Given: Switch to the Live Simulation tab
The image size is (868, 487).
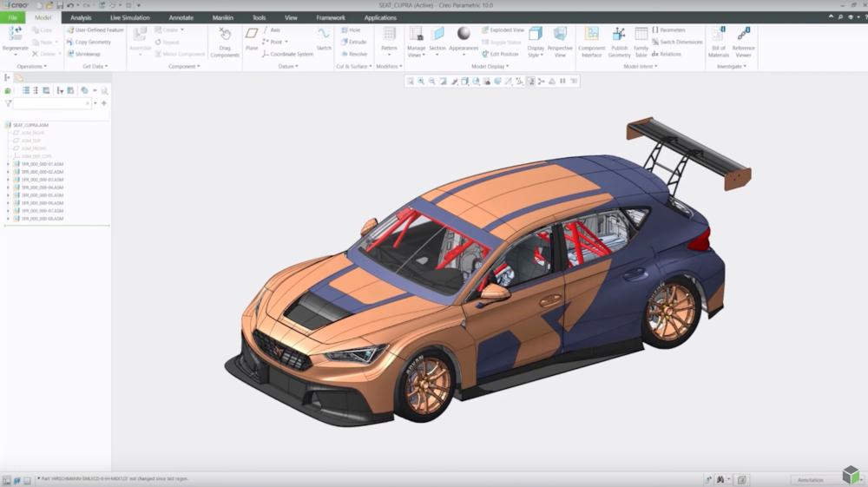Looking at the screenshot, I should click(x=130, y=17).
